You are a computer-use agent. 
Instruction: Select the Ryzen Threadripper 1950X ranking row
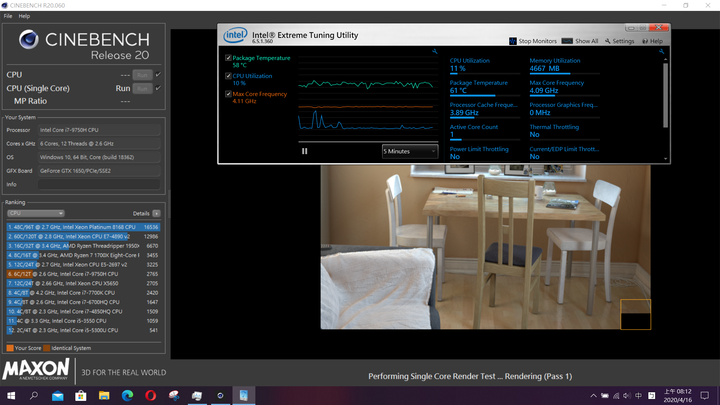(83, 246)
